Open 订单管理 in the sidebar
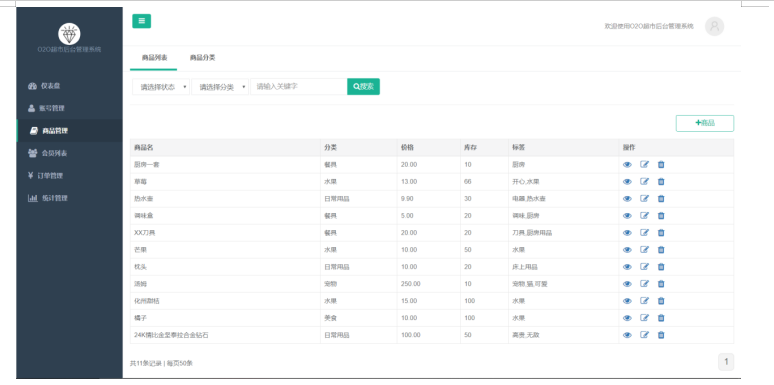This screenshot has width=774, height=385. pyautogui.click(x=69, y=176)
